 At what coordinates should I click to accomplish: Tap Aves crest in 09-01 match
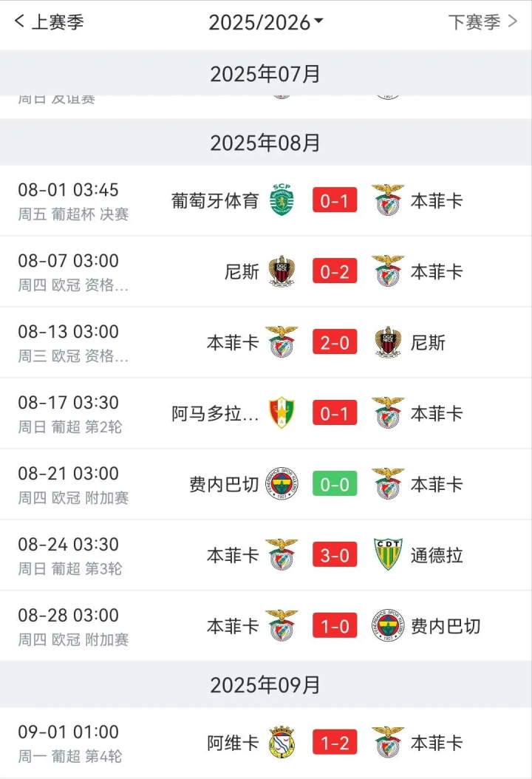click(x=282, y=743)
